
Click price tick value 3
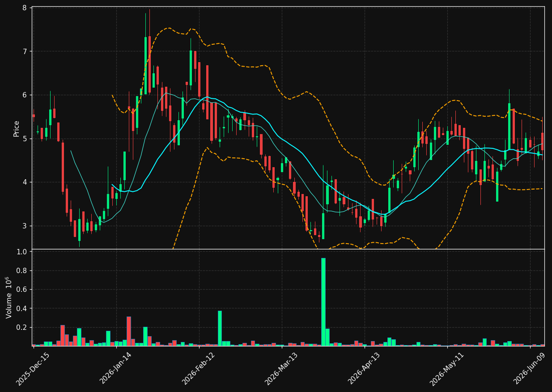(24, 226)
